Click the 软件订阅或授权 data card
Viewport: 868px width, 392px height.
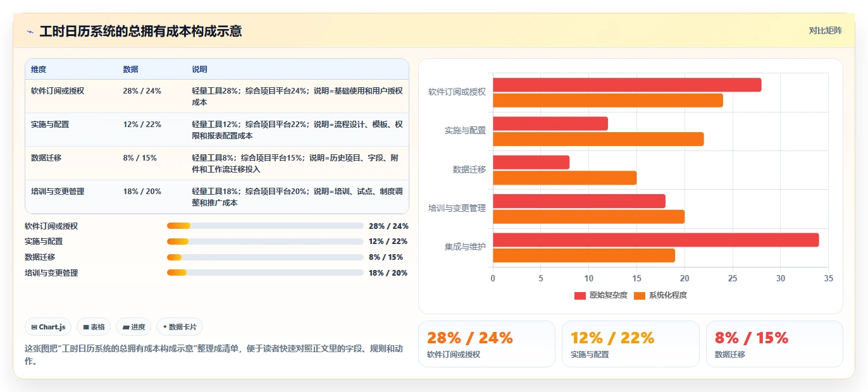click(x=487, y=344)
